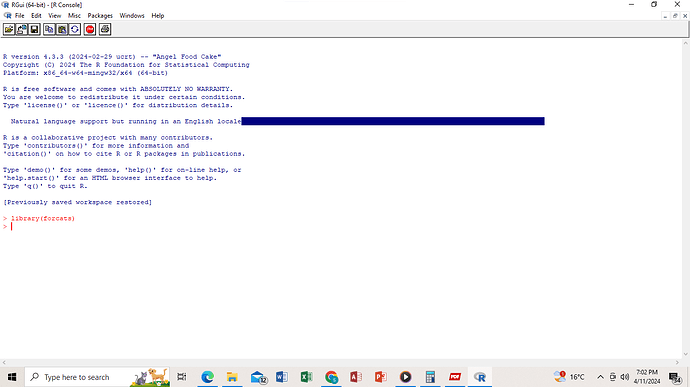Open the clock showing 7:02 PM
This screenshot has width=690, height=387.
(x=647, y=377)
